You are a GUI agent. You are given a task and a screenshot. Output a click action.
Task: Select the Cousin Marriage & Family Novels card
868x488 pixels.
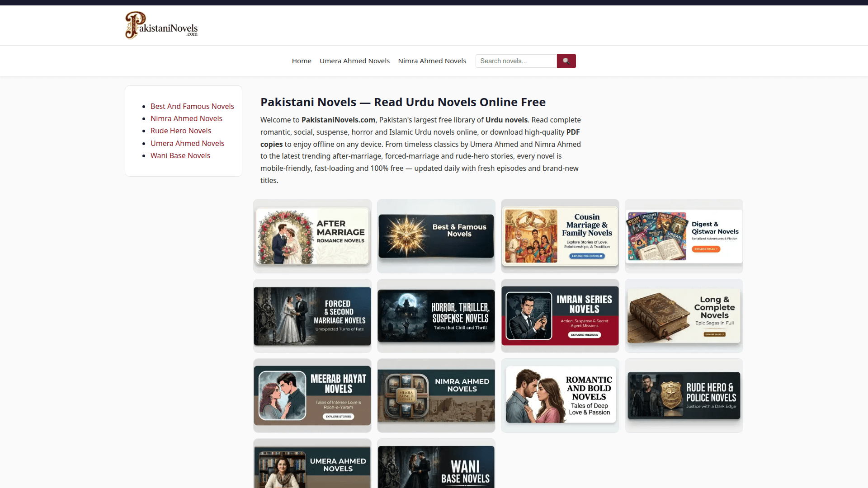[560, 236]
